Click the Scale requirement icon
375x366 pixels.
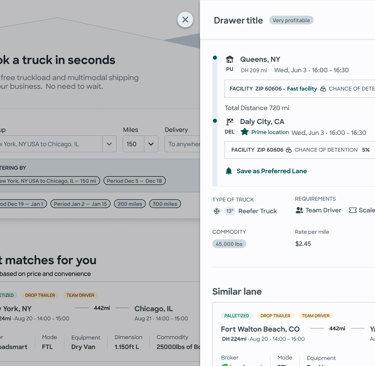pos(352,210)
